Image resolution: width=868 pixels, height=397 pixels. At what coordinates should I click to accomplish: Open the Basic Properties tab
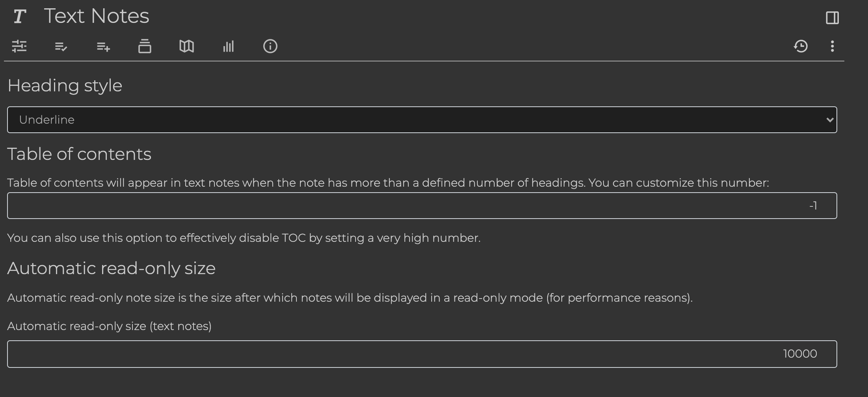(x=20, y=46)
